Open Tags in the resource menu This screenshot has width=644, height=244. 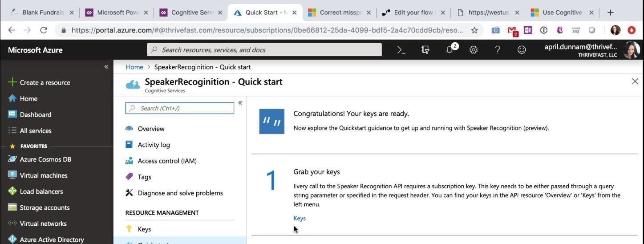click(x=138, y=177)
